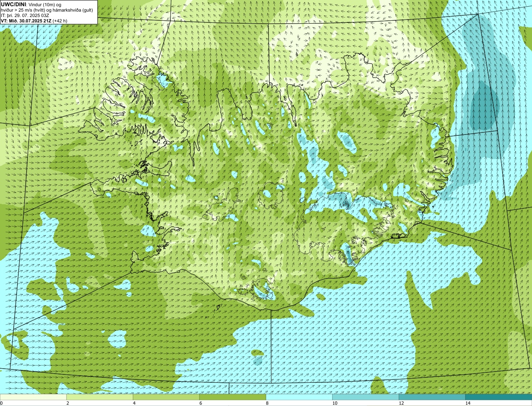Click the dark teal above-14 m/s legend swatch
The height and width of the screenshot is (406, 532).
click(x=499, y=397)
